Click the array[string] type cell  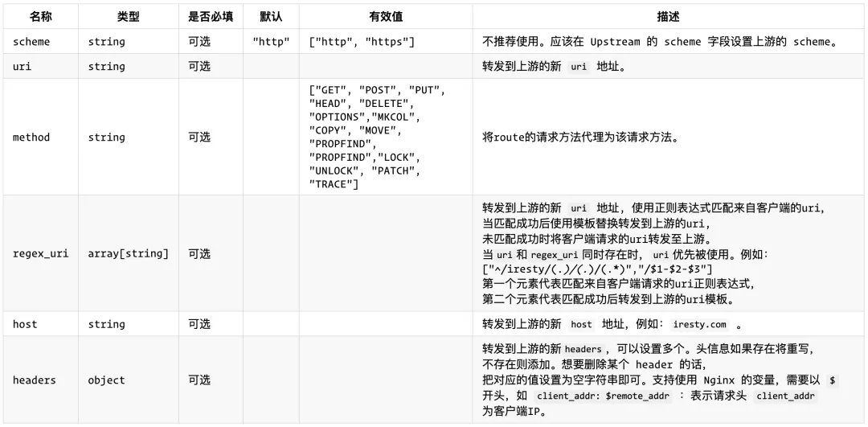pos(129,253)
